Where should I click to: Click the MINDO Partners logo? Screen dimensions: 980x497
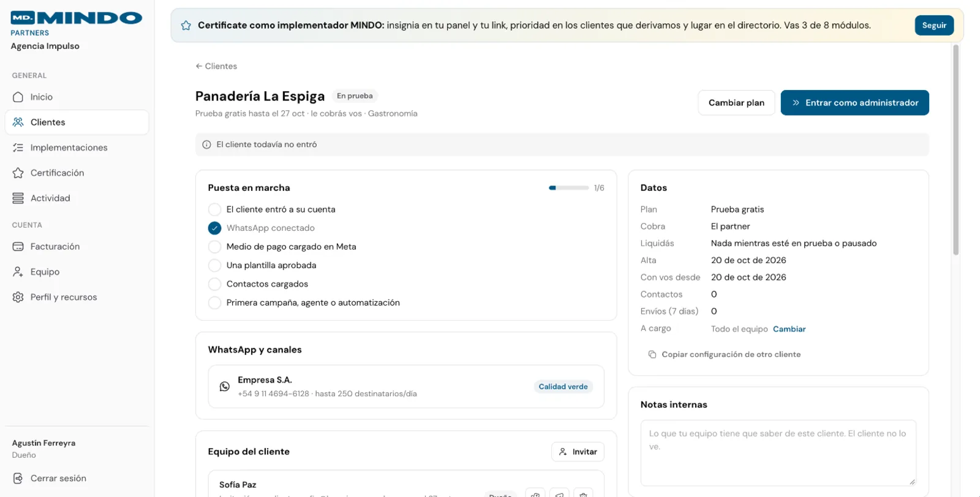(x=77, y=24)
